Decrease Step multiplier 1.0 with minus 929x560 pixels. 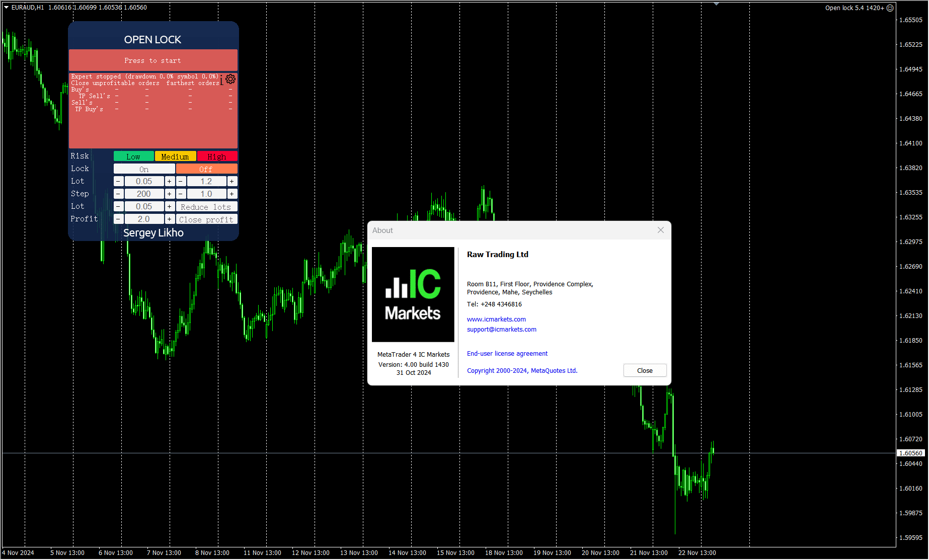[x=181, y=194]
